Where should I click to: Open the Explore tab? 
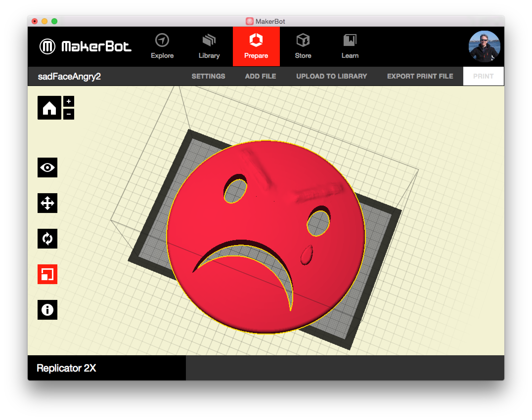click(x=162, y=46)
